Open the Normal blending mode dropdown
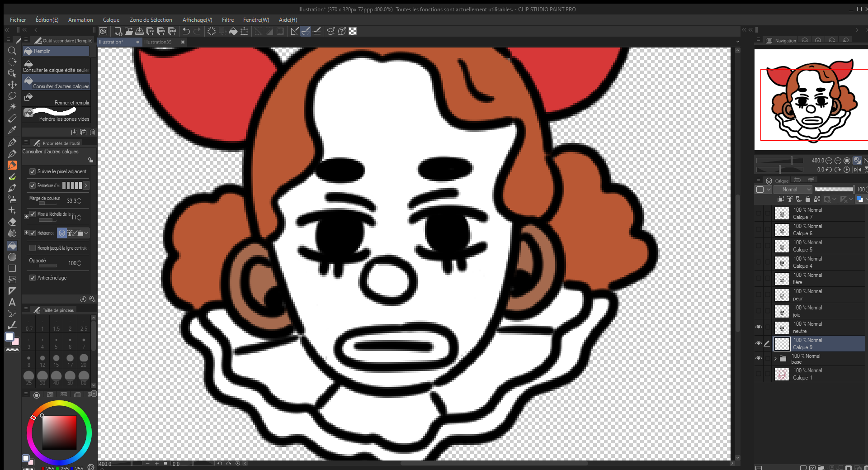868x470 pixels. tap(794, 190)
